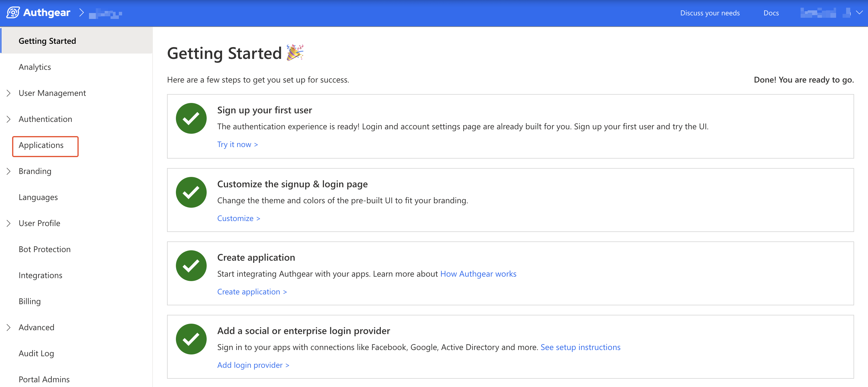Screen dimensions: 868x387
Task: Expand the User Profile section
Action: pyautogui.click(x=8, y=223)
